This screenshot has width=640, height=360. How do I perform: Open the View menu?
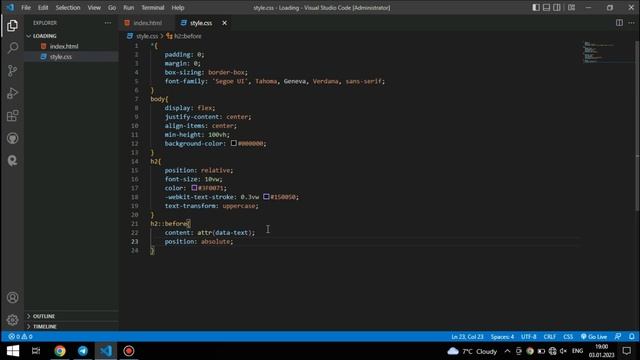94,7
